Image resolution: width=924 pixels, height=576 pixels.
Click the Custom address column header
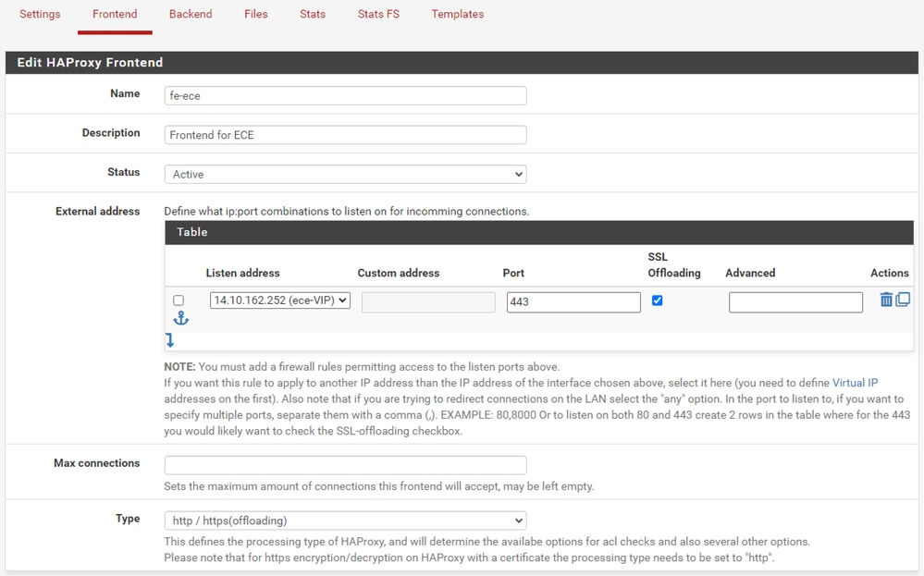[399, 273]
